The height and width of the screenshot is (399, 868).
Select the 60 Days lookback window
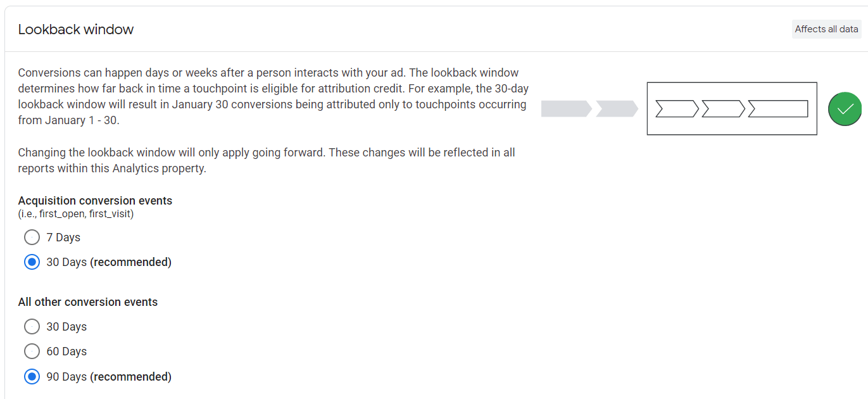32,351
